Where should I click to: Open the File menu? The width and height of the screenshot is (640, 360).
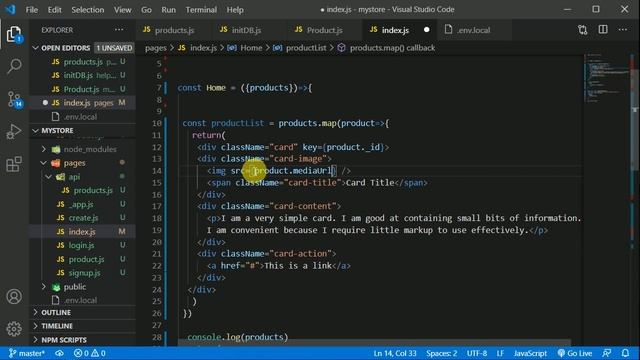[x=31, y=9]
